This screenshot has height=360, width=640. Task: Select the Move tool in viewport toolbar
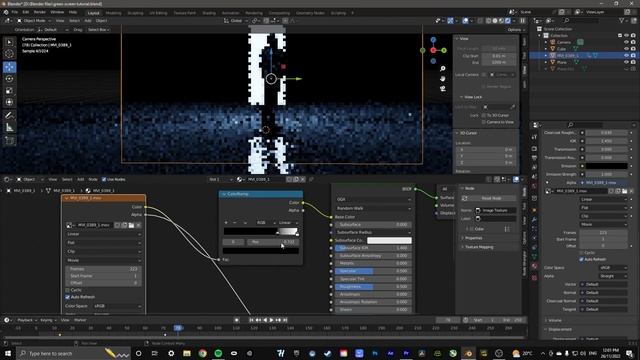9,67
